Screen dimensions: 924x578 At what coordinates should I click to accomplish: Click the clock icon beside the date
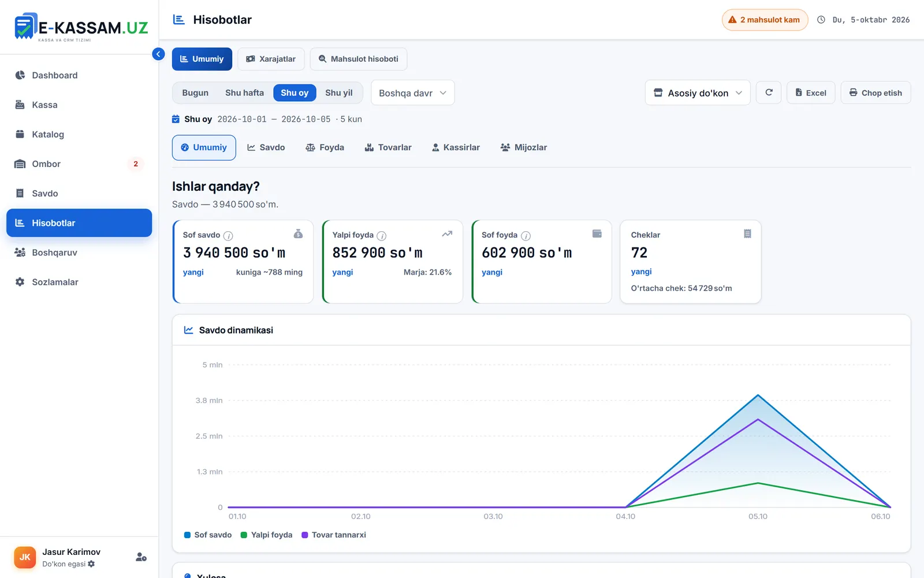pyautogui.click(x=821, y=20)
